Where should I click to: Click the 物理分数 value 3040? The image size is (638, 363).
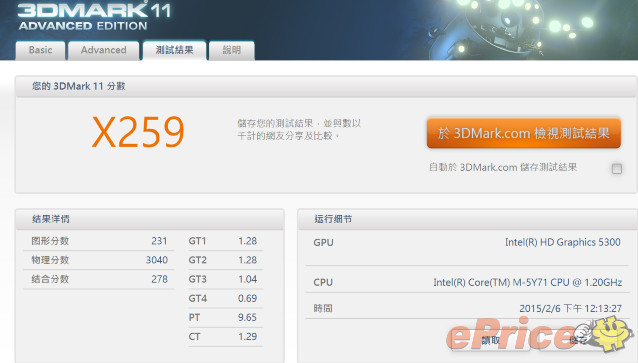pos(157,260)
